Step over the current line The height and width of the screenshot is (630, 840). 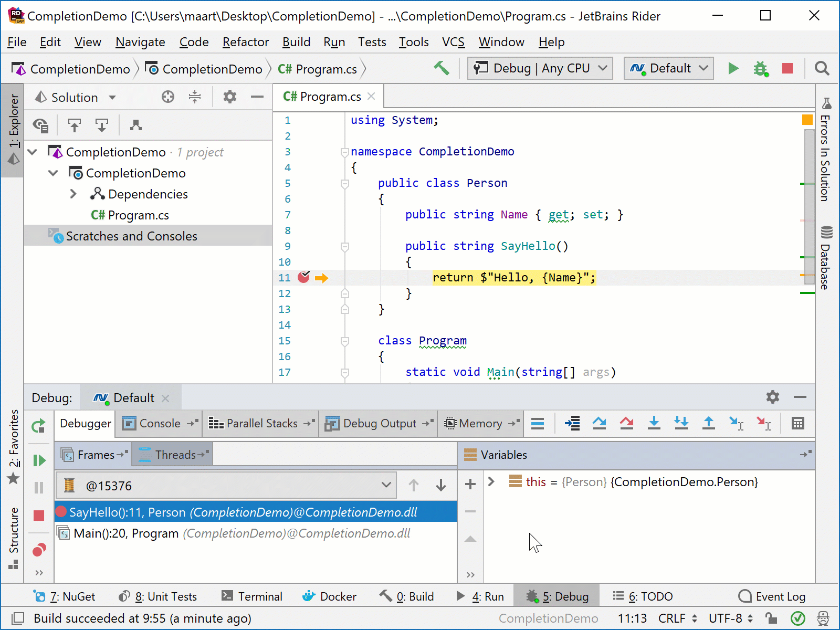coord(599,423)
